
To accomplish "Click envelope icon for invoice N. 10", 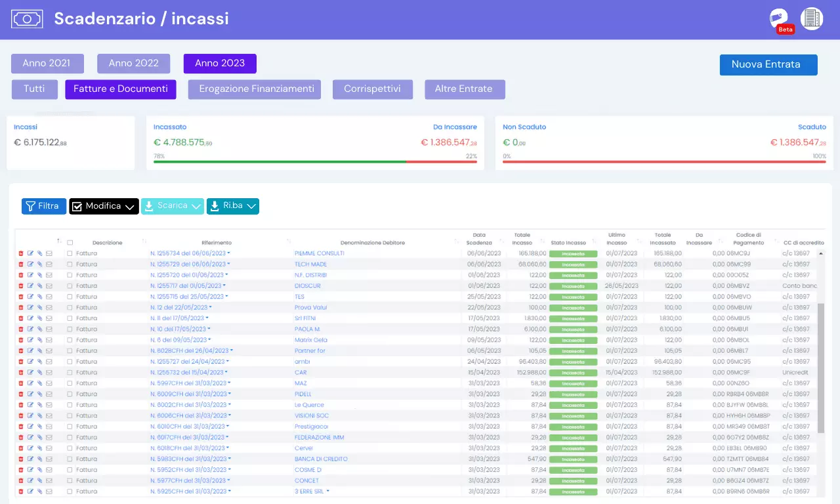I will (49, 329).
